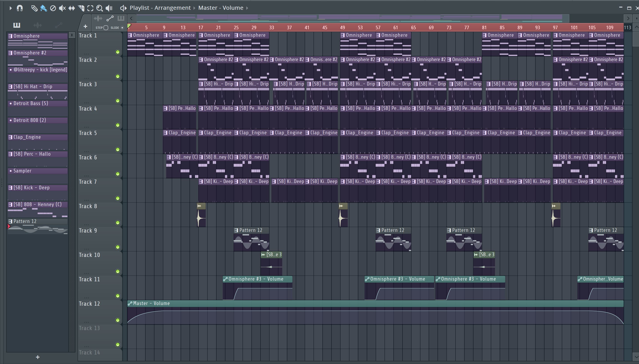
Task: Open first Pattern 12 clip menu on Track 9
Action: click(x=236, y=230)
